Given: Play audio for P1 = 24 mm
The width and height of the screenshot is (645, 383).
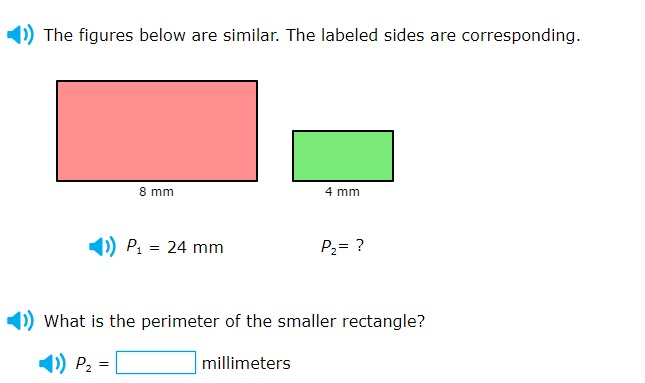Looking at the screenshot, I should (x=102, y=246).
